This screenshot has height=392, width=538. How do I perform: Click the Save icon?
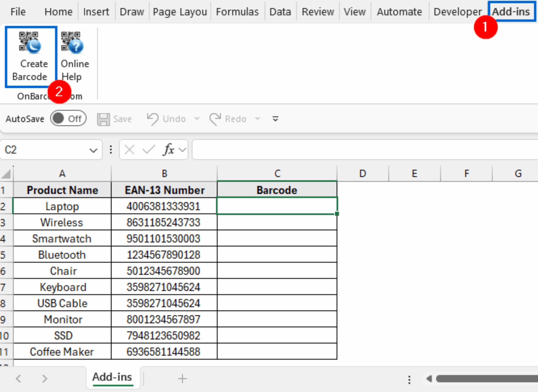click(x=115, y=119)
